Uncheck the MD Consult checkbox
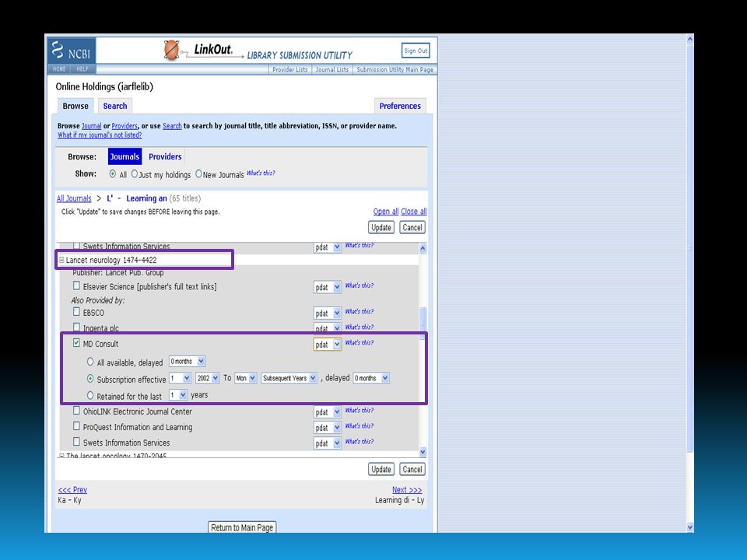The image size is (747, 560). 76,343
